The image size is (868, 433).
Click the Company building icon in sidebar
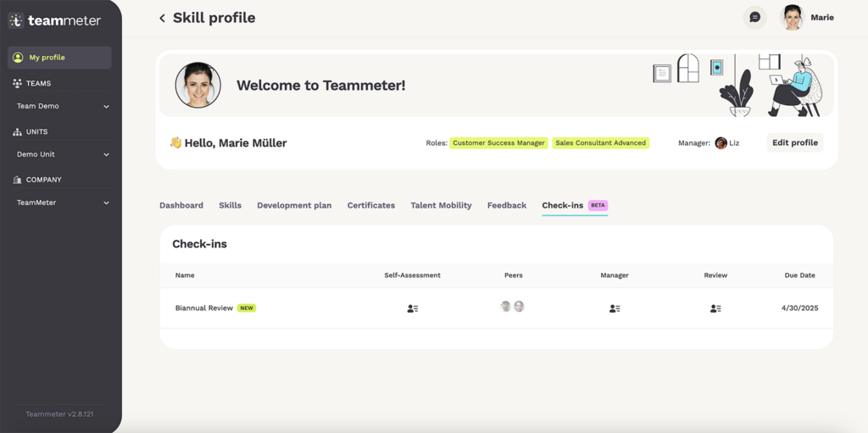pos(17,180)
